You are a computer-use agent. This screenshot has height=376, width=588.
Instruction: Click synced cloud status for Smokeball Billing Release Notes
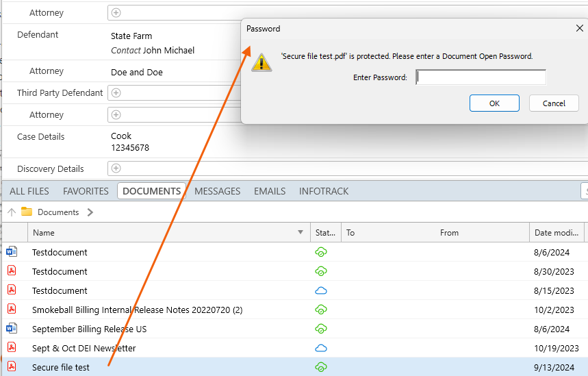click(x=321, y=310)
